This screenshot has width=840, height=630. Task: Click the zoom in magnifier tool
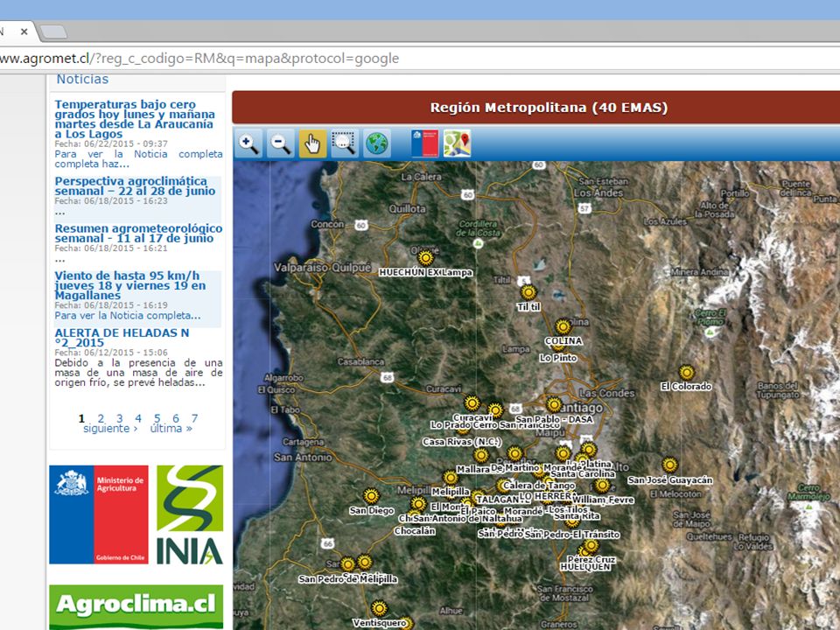point(248,143)
